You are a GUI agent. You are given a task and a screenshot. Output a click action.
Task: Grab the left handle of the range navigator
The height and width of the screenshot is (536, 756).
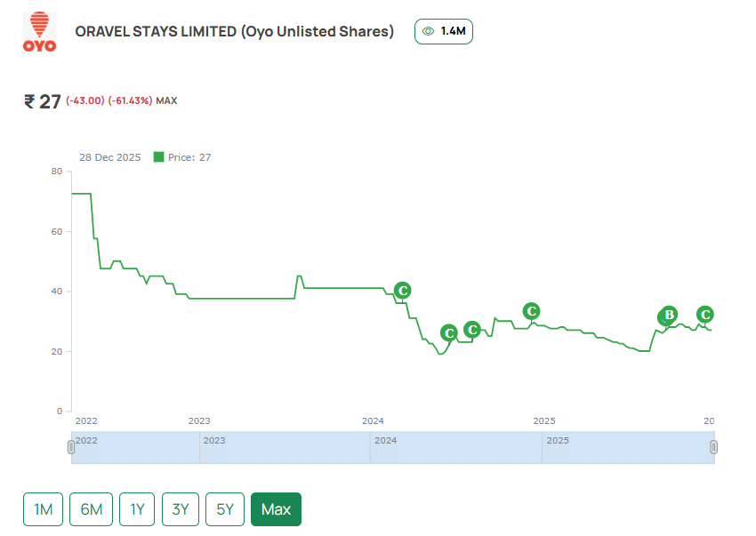coord(71,447)
